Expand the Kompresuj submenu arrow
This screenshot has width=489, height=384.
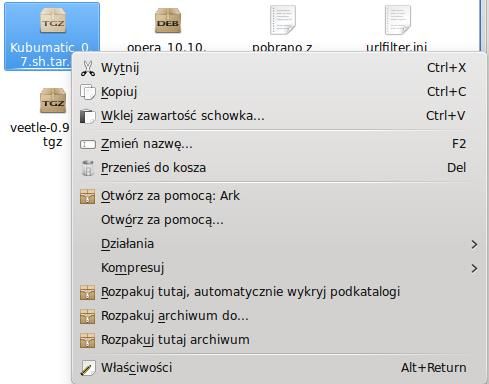[x=474, y=269]
